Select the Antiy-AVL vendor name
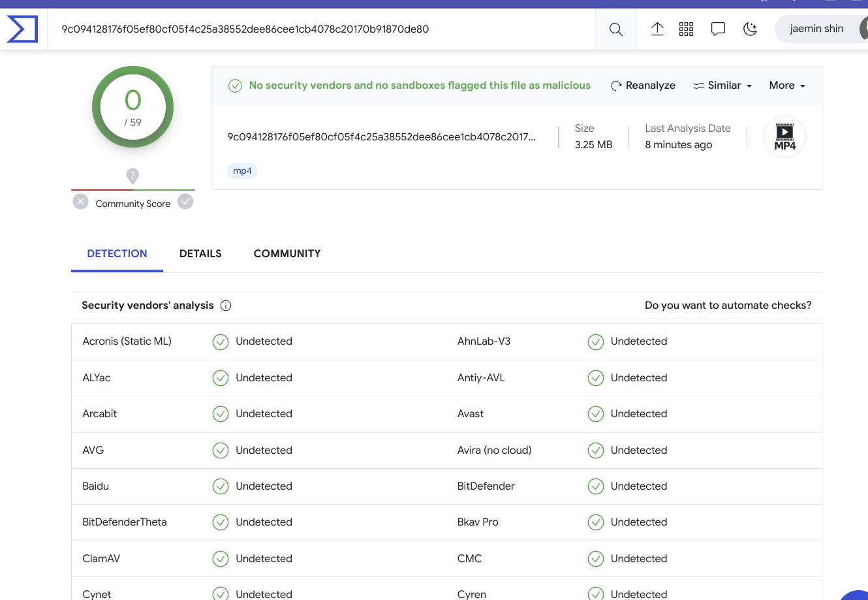Screen dimensions: 868x600 [x=481, y=378]
